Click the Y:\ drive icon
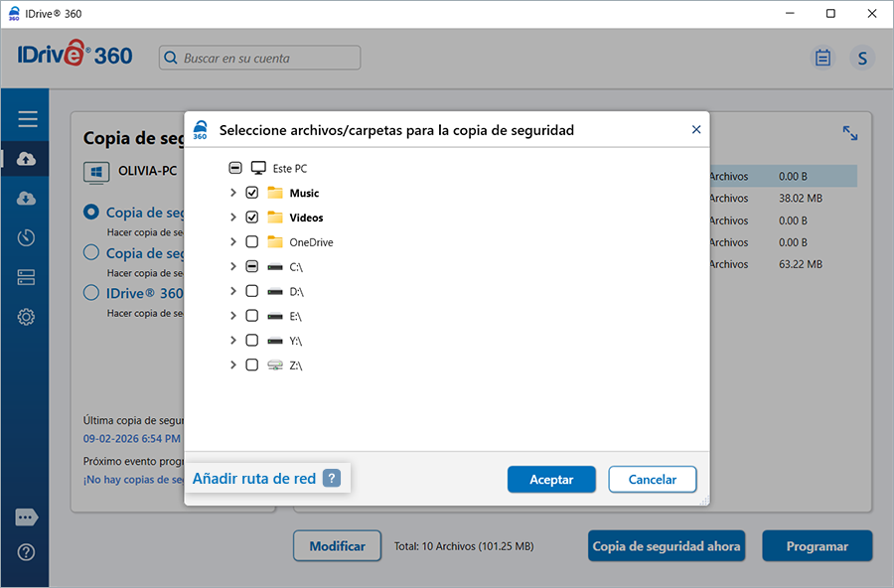The image size is (894, 588). click(x=275, y=341)
